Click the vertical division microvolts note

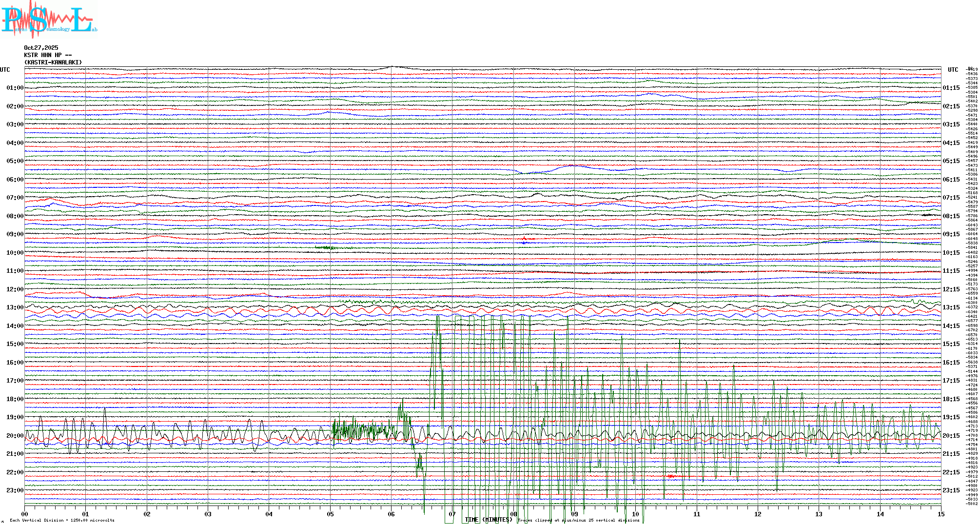(62, 520)
